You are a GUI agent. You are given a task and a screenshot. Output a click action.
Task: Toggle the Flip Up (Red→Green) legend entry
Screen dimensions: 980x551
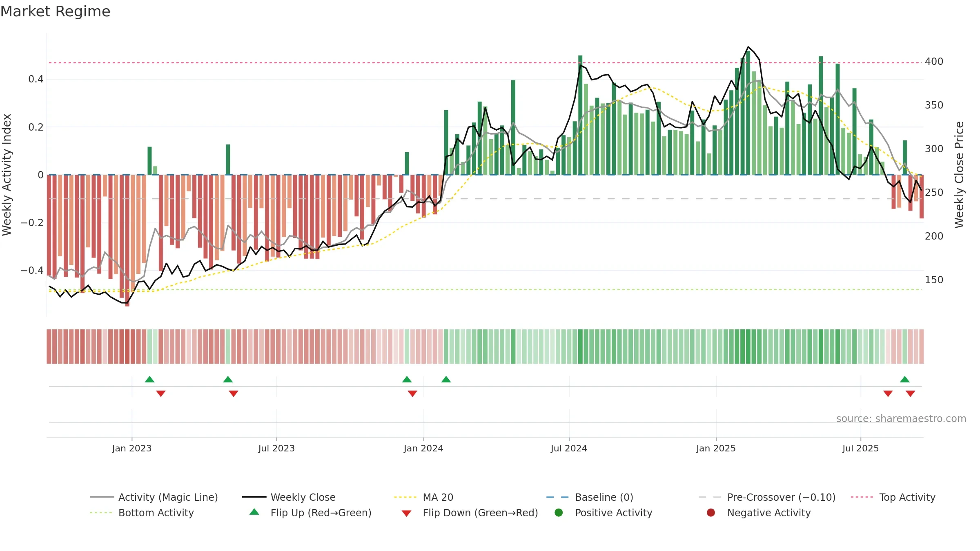click(x=310, y=513)
